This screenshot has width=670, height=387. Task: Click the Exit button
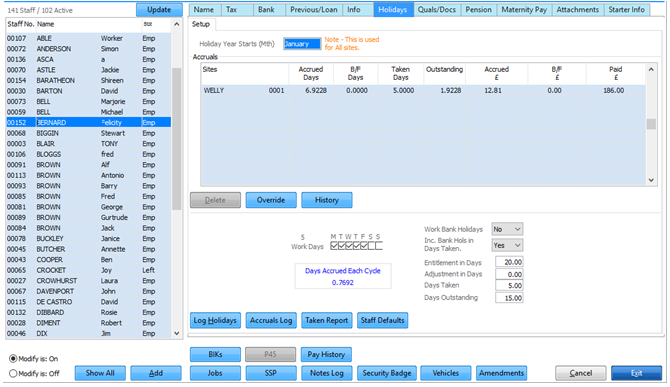(637, 373)
